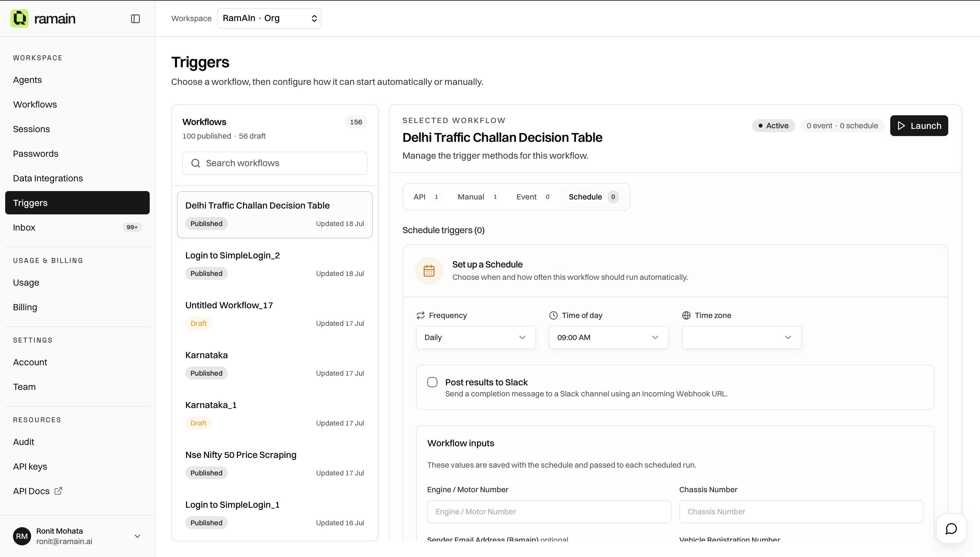This screenshot has height=557, width=980.
Task: Open the Inbox with 99+ badge
Action: pyautogui.click(x=77, y=227)
